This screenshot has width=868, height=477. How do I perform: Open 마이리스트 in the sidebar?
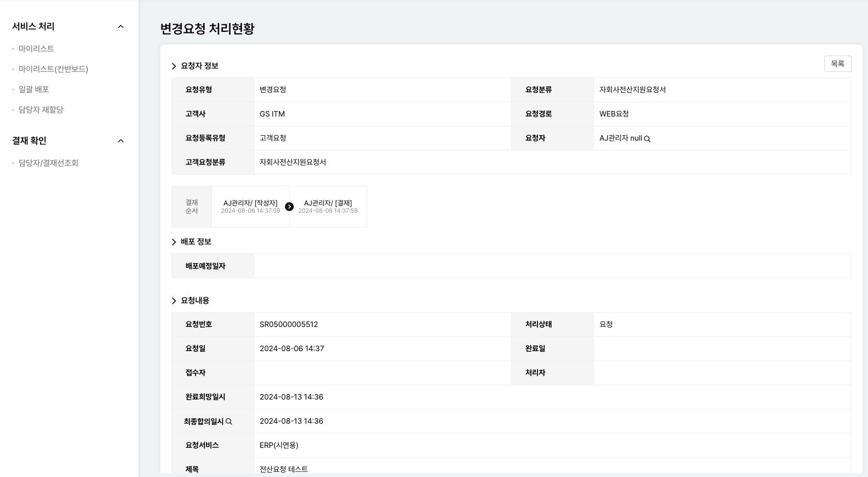click(x=36, y=49)
